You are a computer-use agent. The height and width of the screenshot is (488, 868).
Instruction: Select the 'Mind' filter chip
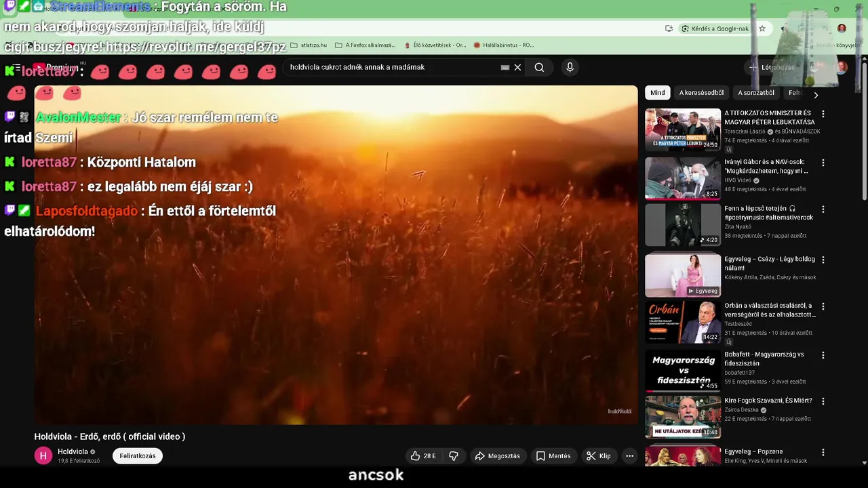[x=658, y=93]
